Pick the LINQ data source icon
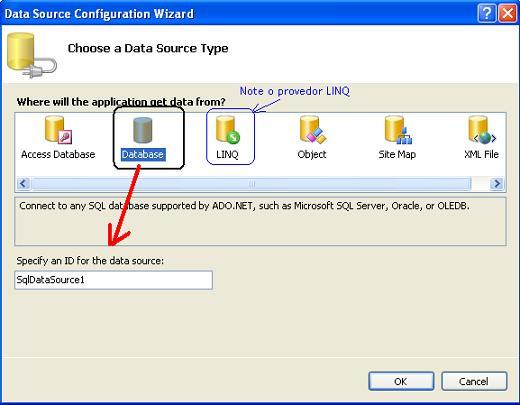The width and height of the screenshot is (520, 405). click(228, 130)
